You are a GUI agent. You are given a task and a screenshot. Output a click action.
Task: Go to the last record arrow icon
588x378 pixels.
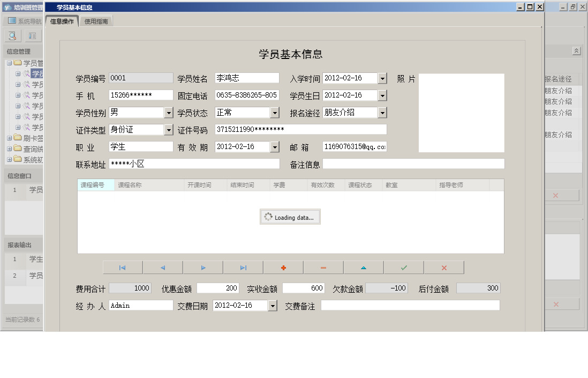tap(243, 267)
